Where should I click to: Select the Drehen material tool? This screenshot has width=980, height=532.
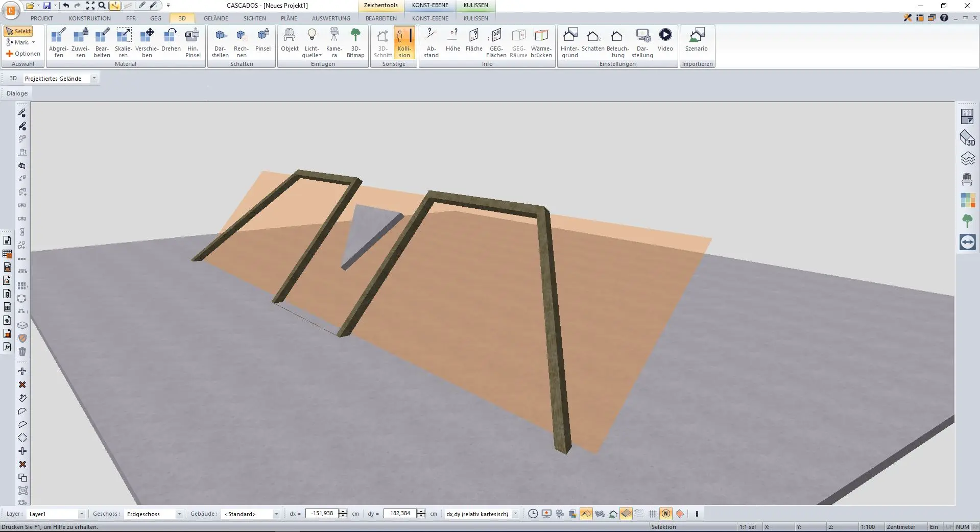(171, 40)
